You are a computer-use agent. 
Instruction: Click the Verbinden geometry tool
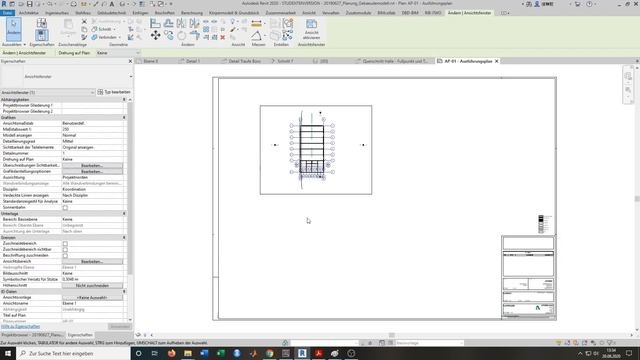pyautogui.click(x=105, y=37)
